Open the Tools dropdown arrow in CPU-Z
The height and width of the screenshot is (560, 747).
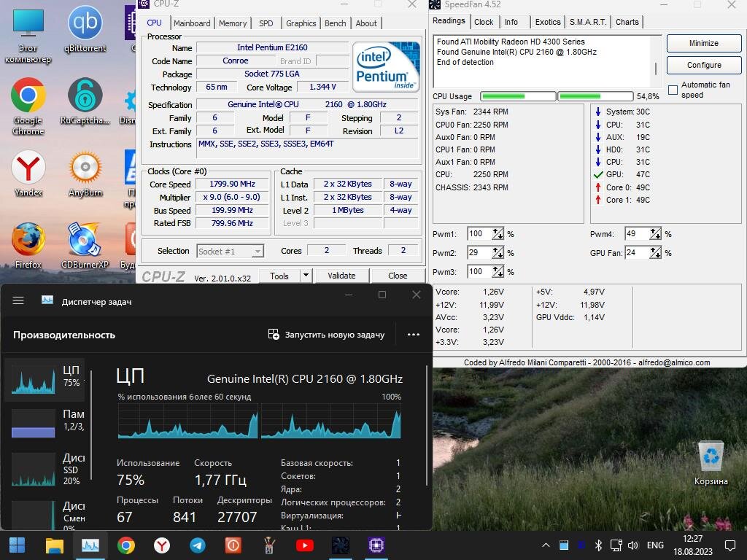click(x=306, y=275)
